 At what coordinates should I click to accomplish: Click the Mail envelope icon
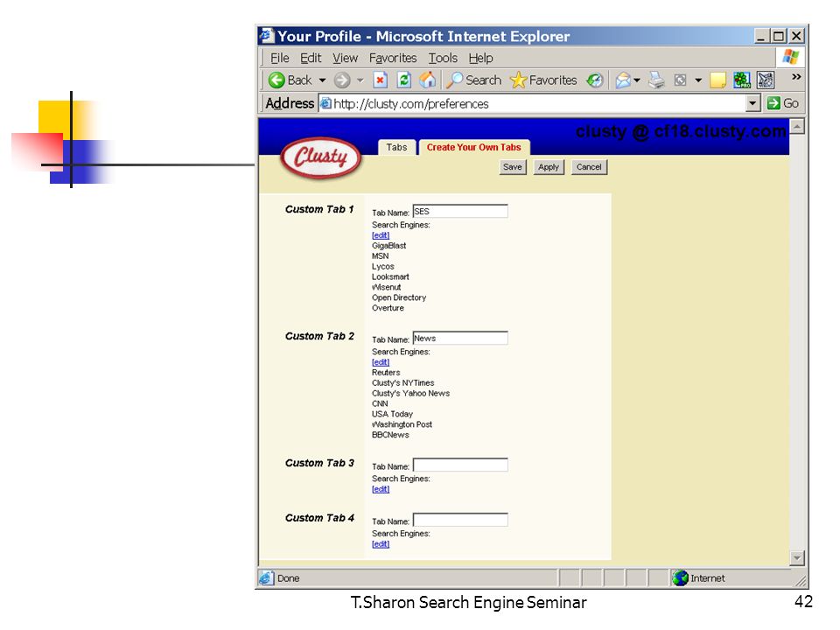(622, 80)
